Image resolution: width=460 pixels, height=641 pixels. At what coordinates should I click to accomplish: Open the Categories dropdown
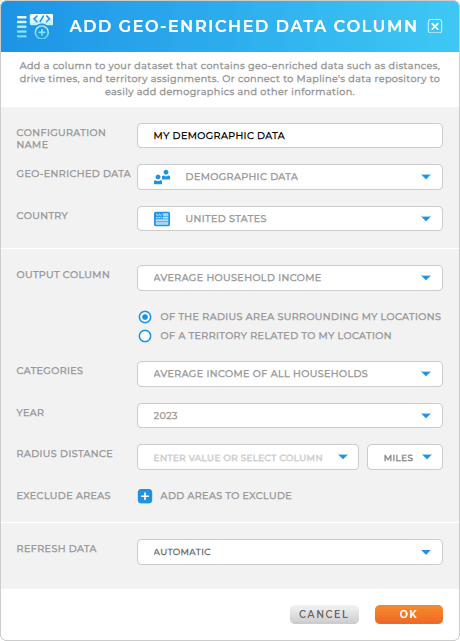coord(290,374)
